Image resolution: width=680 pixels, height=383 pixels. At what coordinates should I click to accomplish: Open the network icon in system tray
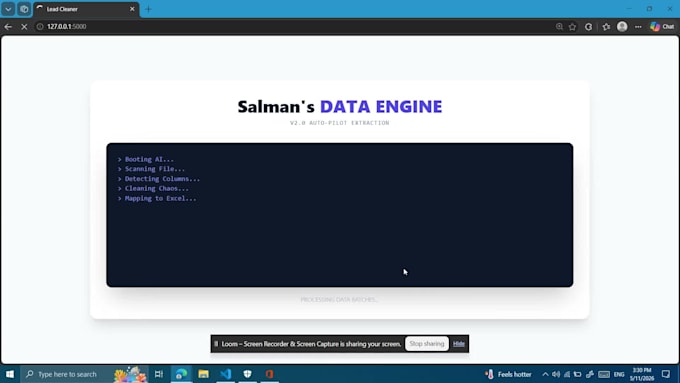(x=566, y=374)
